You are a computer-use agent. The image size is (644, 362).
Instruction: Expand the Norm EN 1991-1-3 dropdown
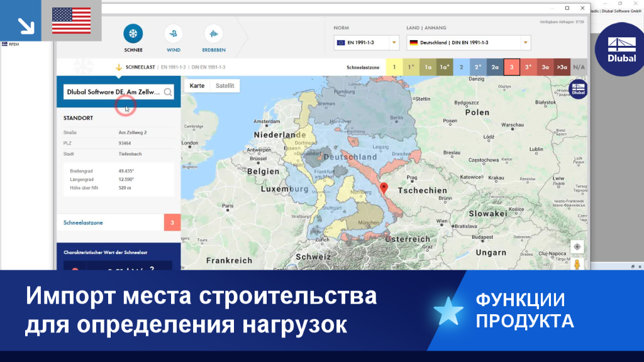(x=367, y=43)
